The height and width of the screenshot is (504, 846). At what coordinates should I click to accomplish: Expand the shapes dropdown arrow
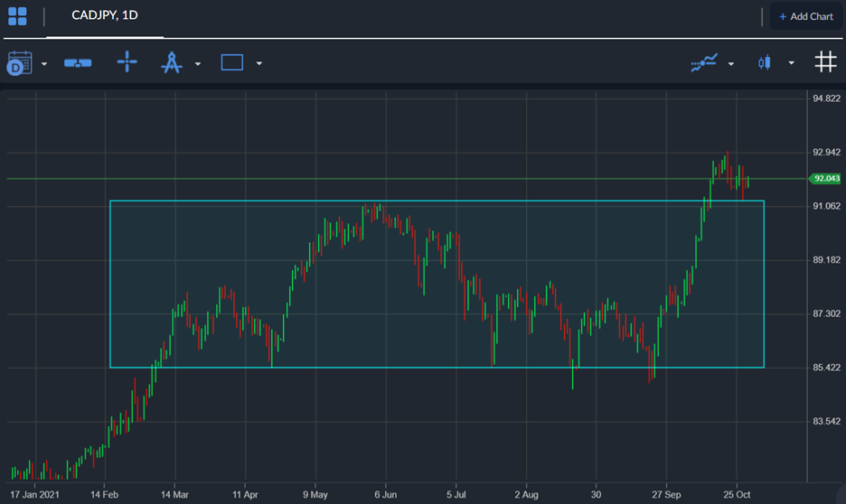point(259,63)
